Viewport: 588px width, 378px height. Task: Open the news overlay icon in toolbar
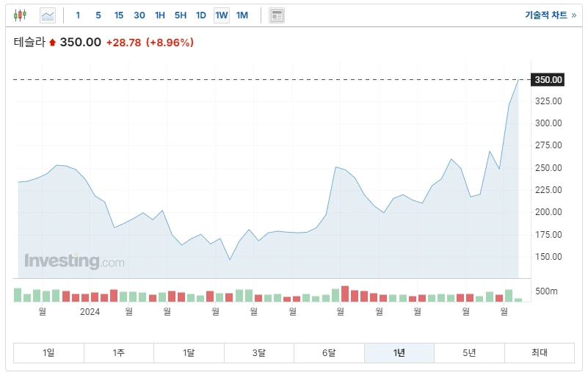(277, 15)
